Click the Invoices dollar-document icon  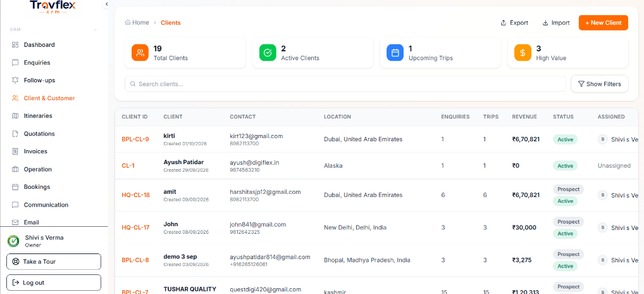pyautogui.click(x=15, y=151)
